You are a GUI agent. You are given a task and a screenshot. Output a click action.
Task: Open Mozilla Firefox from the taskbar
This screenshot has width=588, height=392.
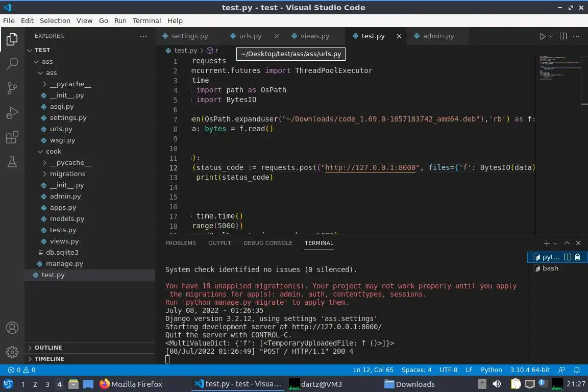(131, 384)
